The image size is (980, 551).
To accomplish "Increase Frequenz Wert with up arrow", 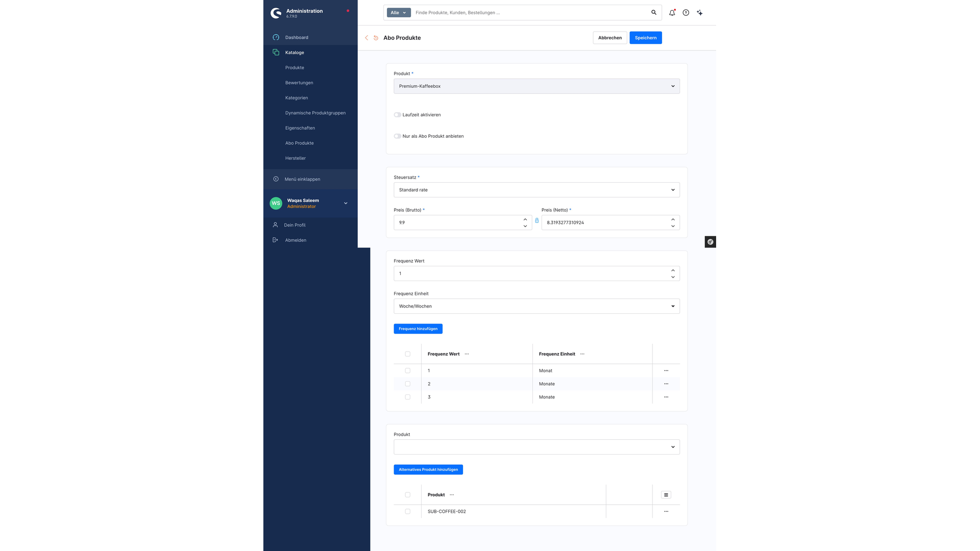I will coord(673,270).
